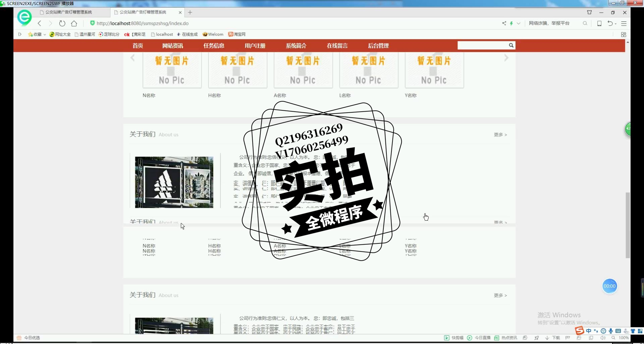Click the browser forward arrow
Image resolution: width=644 pixels, height=344 pixels.
tap(50, 23)
